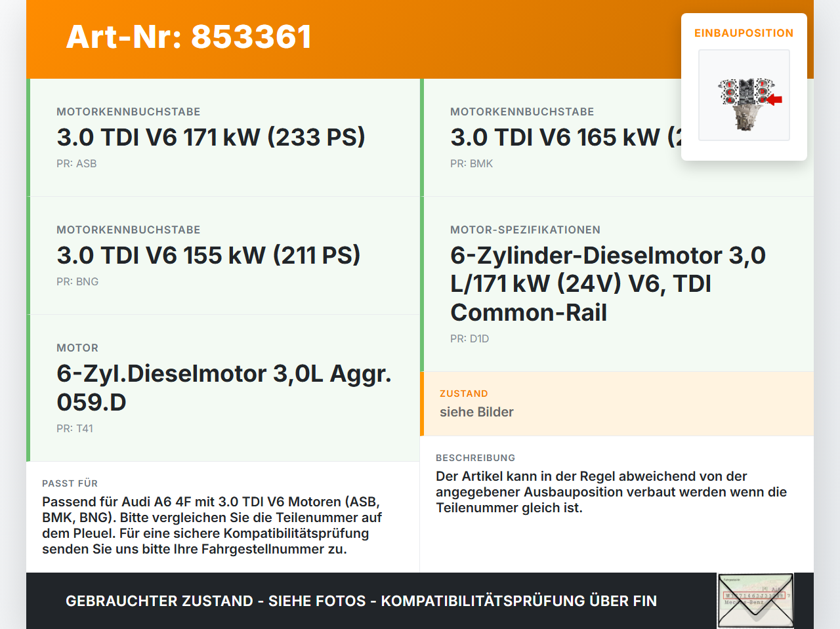The width and height of the screenshot is (840, 629).
Task: Select the 'Passend für Audi A6 4F' paragraph
Action: tap(213, 525)
